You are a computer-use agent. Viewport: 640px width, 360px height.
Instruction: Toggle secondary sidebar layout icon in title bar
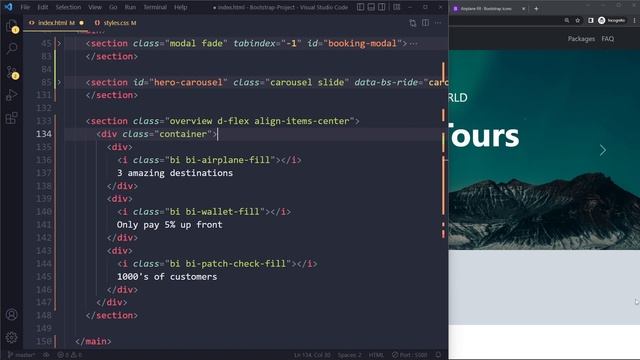(x=382, y=7)
